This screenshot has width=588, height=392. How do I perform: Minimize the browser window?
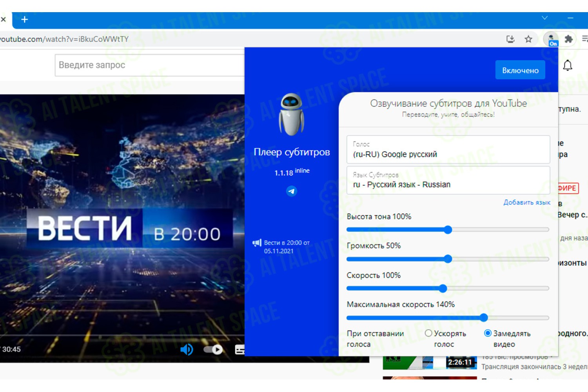click(570, 18)
